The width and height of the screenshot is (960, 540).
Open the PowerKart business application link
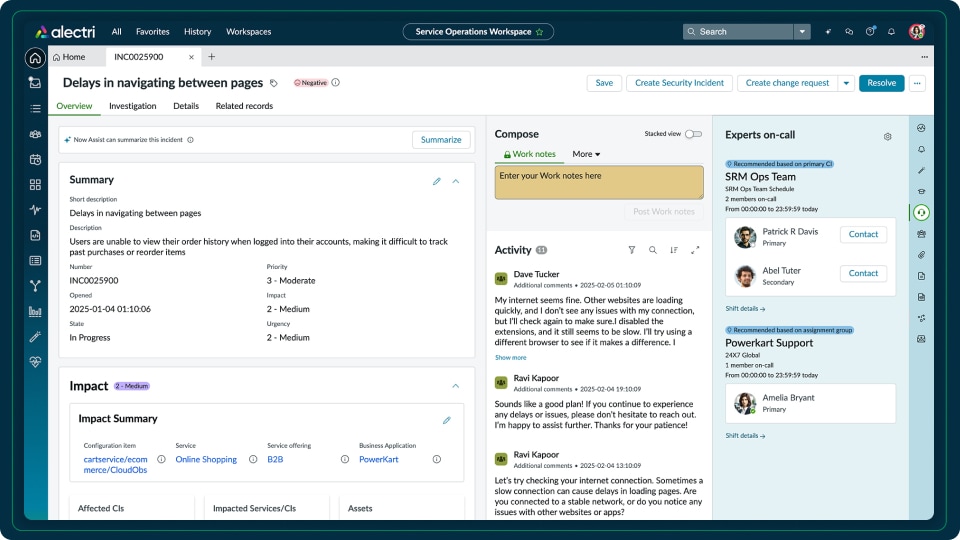tap(379, 460)
